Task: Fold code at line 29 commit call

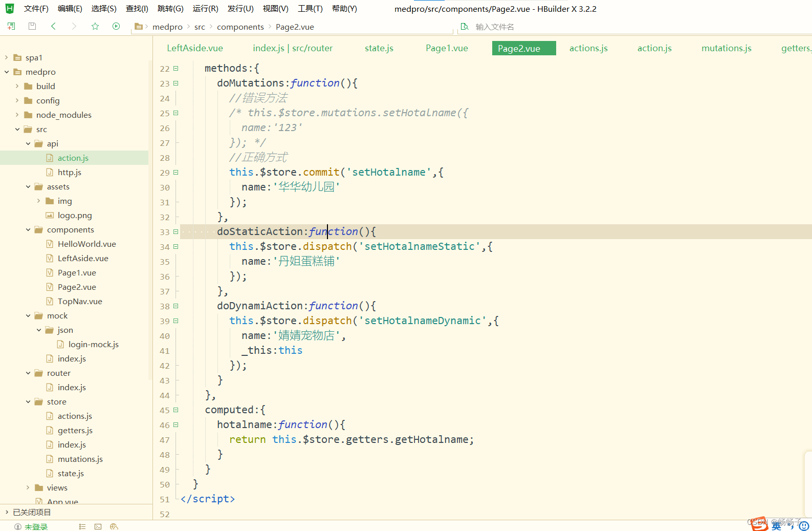Action: click(x=176, y=172)
